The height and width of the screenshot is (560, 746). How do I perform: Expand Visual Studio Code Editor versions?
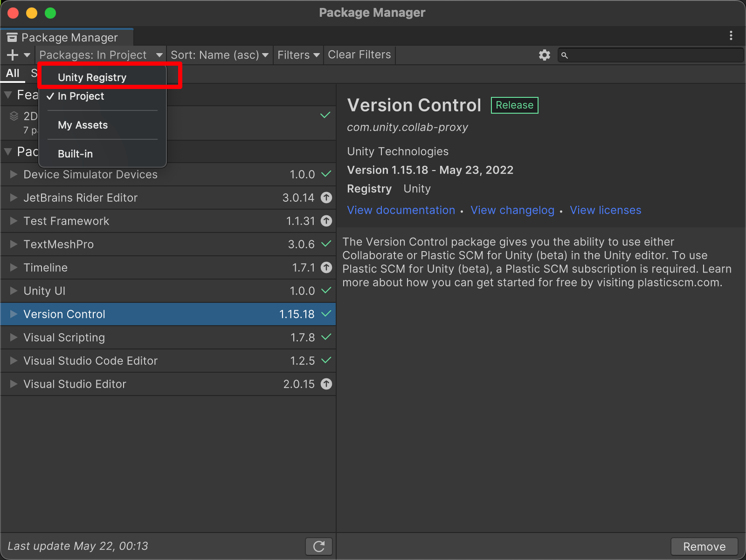coord(14,361)
